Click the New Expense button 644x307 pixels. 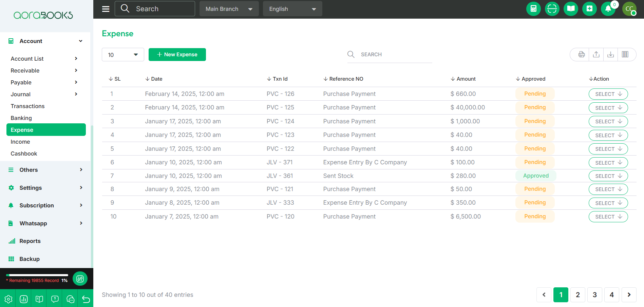tap(177, 55)
